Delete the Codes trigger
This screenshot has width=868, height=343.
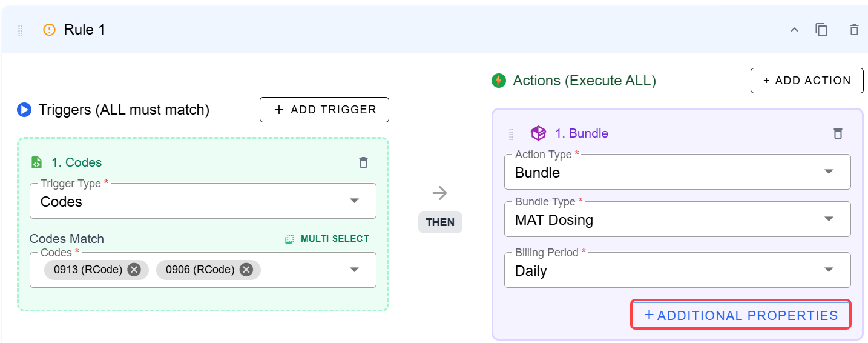363,162
